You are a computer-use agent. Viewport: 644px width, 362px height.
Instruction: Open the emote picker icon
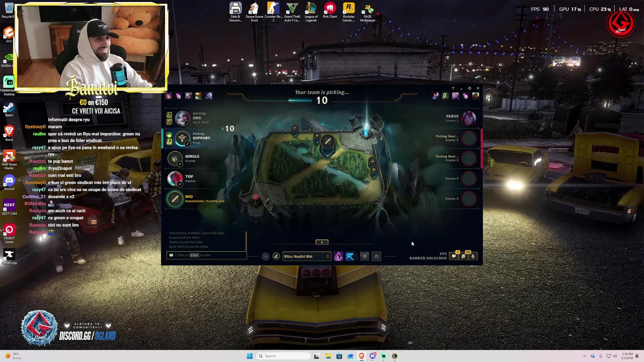click(376, 256)
